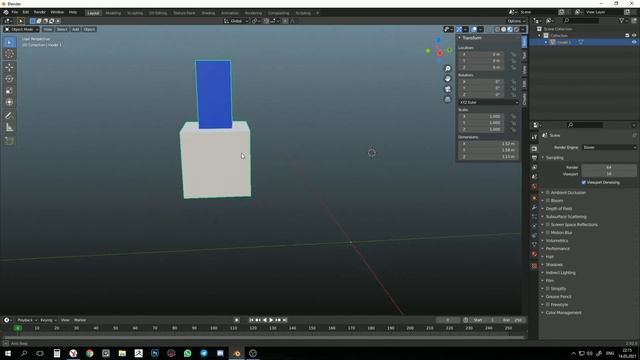Open the Window menu
This screenshot has height=360, width=640.
(57, 12)
